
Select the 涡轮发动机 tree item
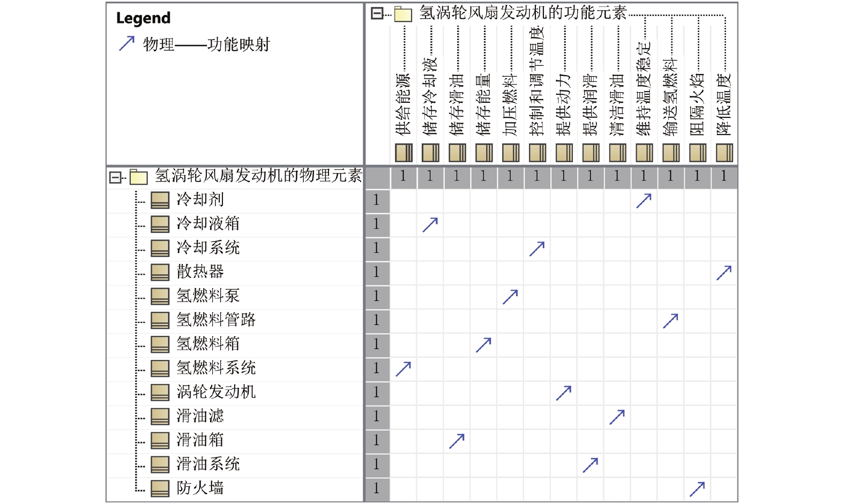tap(216, 392)
